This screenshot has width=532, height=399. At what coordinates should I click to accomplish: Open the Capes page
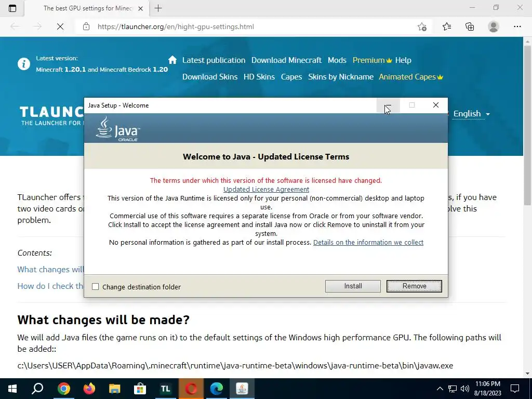coord(291,77)
